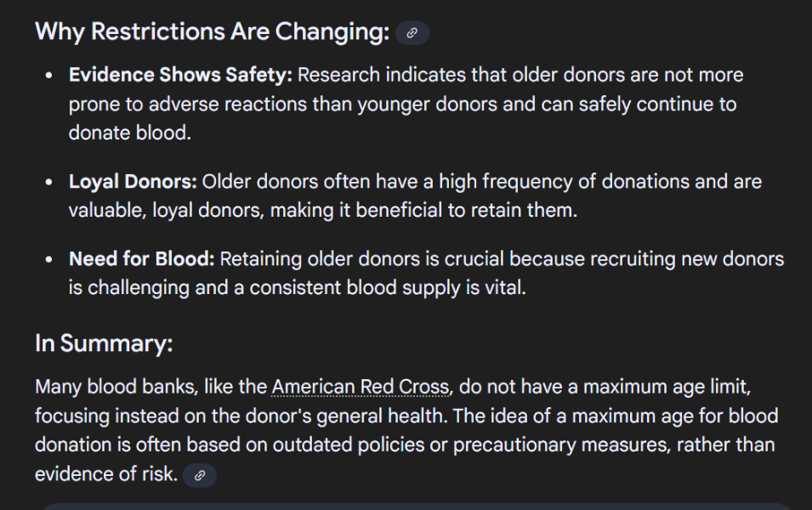Click the phrase 'precautionary measures' in the summary
Viewport: 812px width, 510px height.
(559, 445)
